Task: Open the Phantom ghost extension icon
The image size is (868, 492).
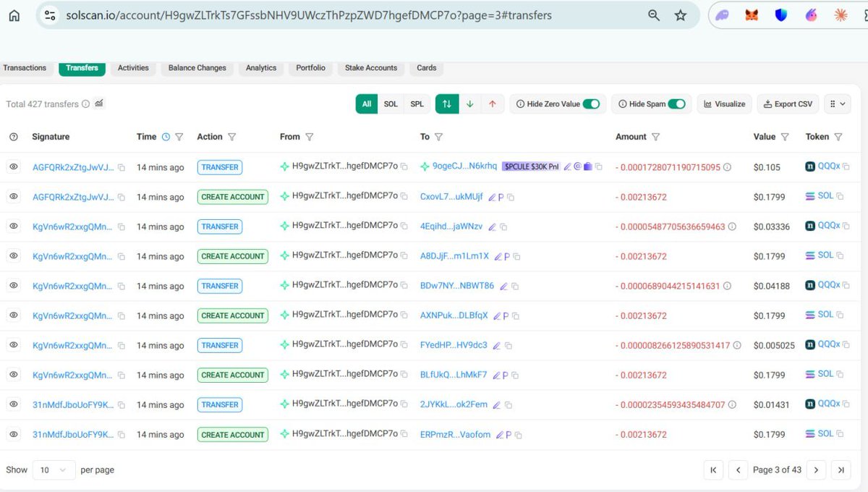Action: tap(722, 14)
